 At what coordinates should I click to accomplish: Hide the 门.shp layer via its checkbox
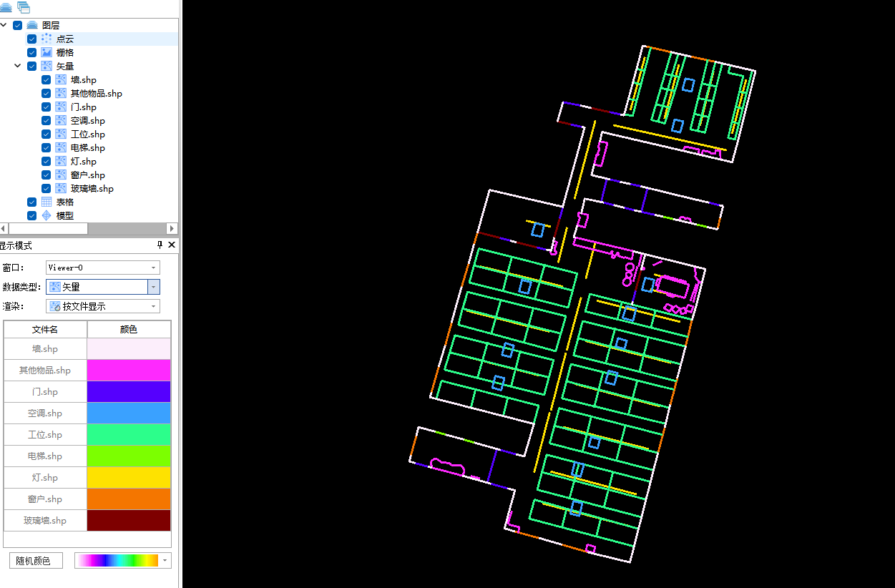pos(47,107)
